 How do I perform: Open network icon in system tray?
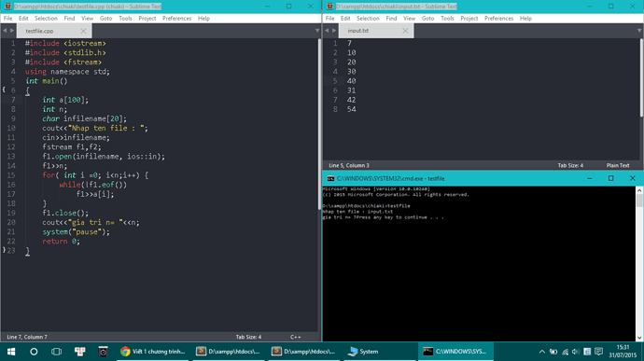[566, 352]
